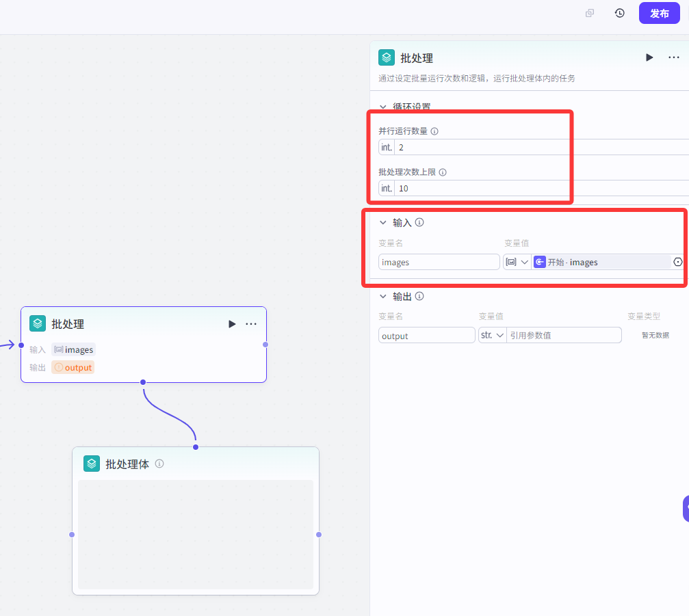Click info icon next to 并行运行数量
Viewport: 689px width, 616px height.
434,131
